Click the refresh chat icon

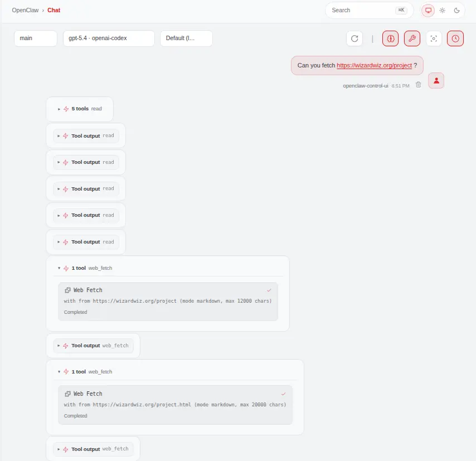(354, 38)
